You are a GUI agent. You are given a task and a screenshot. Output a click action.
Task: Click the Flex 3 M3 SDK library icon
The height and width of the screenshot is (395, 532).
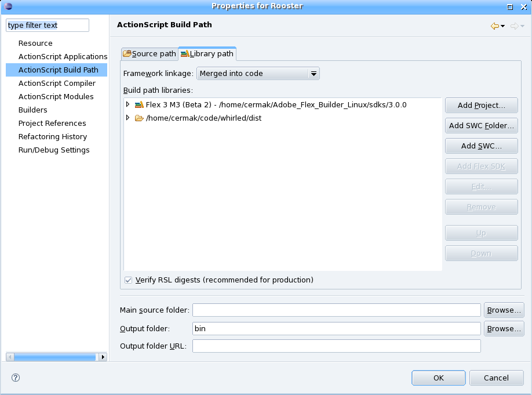coord(139,105)
